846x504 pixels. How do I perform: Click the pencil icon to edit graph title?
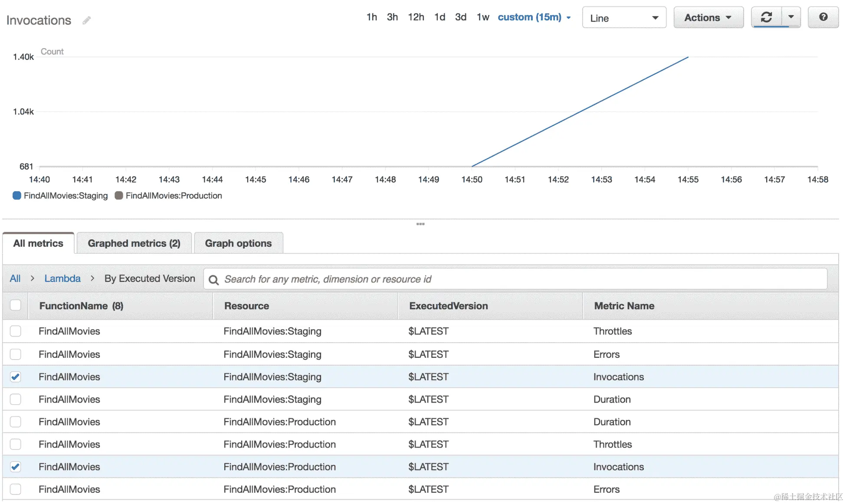[87, 20]
